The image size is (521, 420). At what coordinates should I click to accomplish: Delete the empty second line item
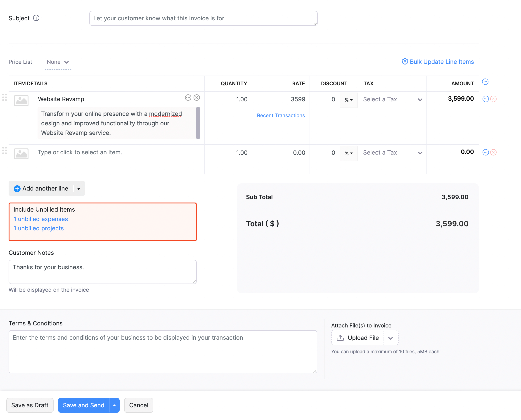pyautogui.click(x=493, y=152)
